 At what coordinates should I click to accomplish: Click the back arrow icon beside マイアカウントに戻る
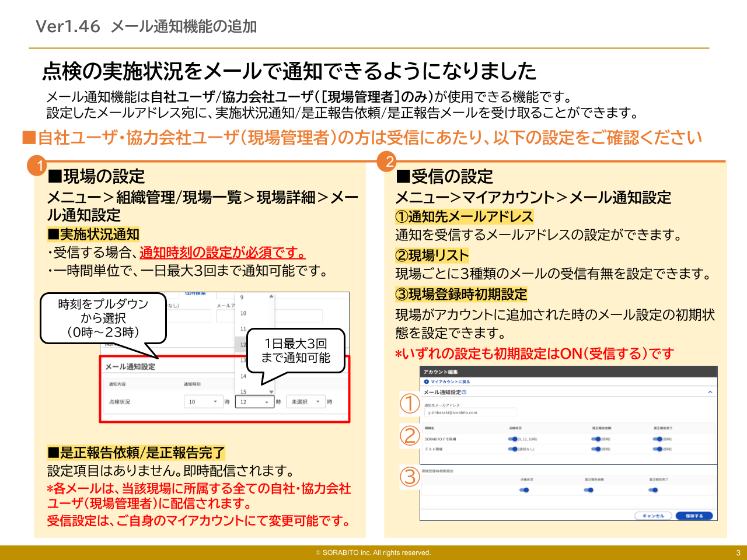click(427, 381)
